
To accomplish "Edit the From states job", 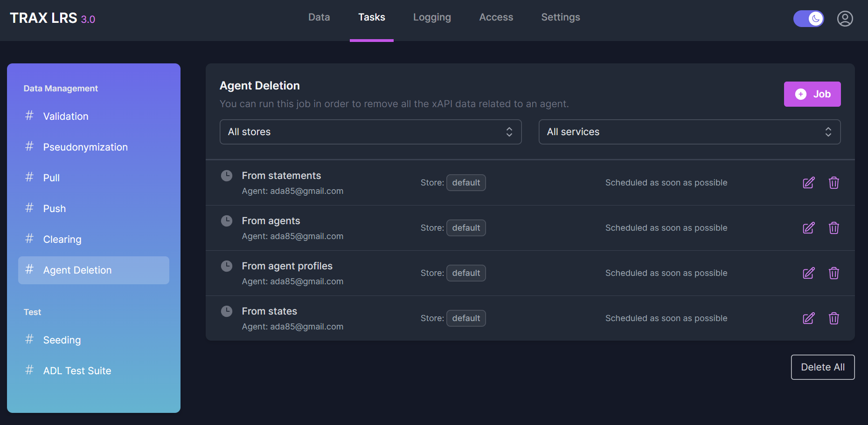I will (808, 318).
